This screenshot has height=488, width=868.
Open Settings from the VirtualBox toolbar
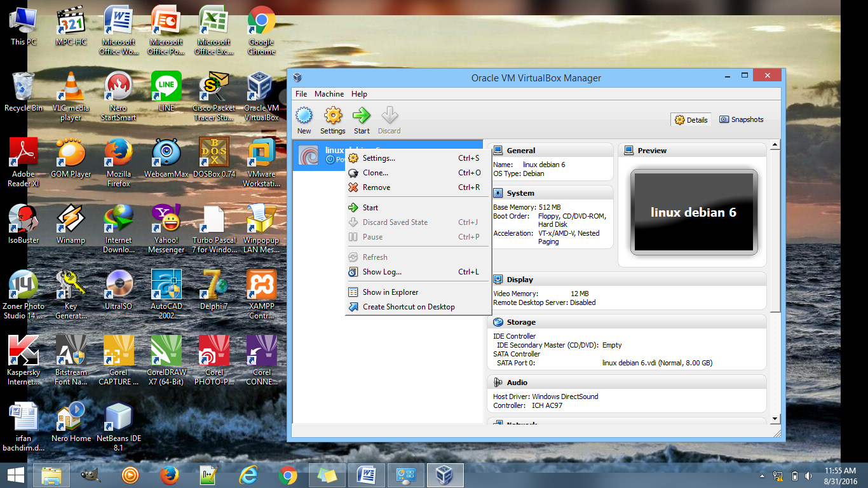click(x=333, y=120)
